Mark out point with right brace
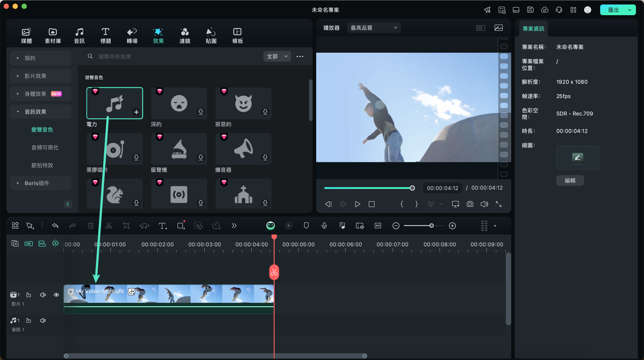 (416, 204)
